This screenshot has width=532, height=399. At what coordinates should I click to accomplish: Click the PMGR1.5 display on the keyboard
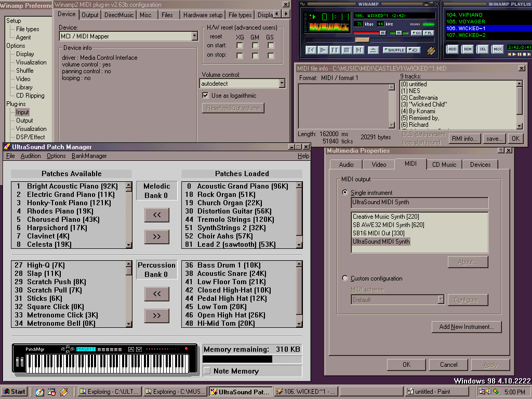(86, 349)
